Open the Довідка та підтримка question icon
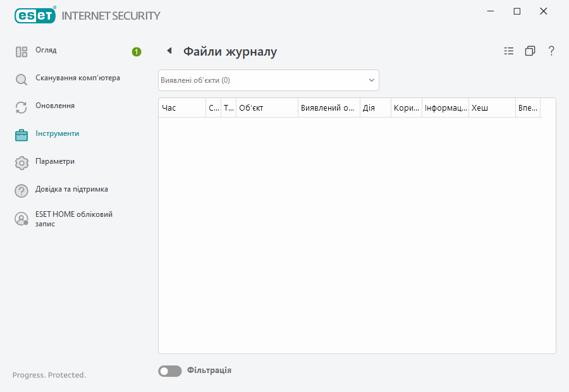 coord(21,190)
